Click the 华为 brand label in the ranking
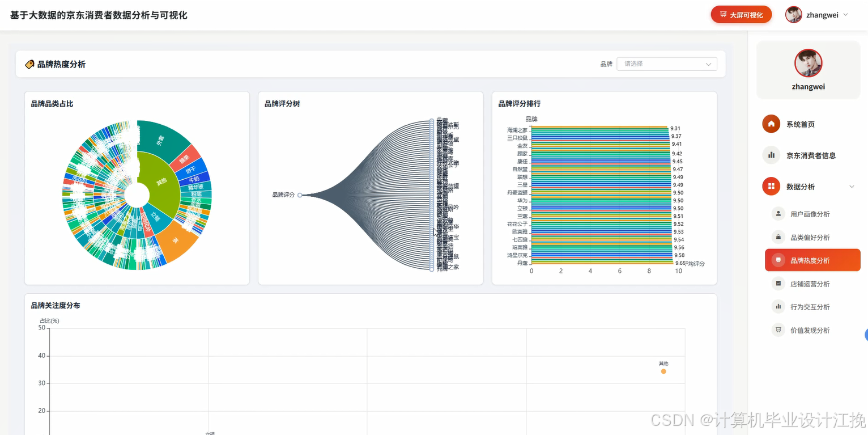This screenshot has width=868, height=435. tap(522, 200)
